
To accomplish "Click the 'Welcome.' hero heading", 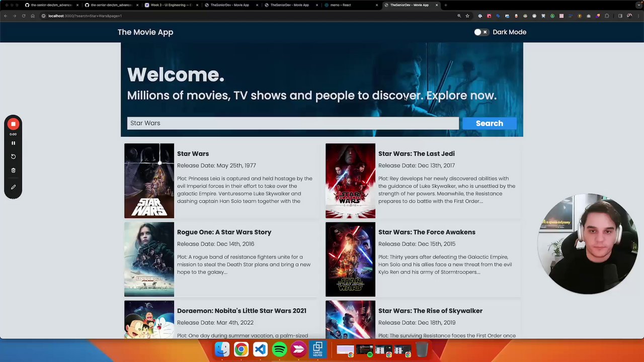I will coord(176,75).
